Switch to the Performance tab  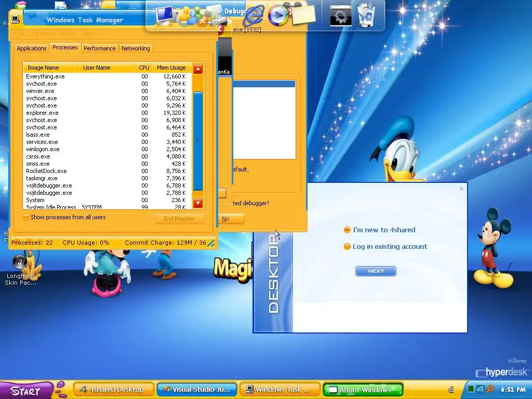tap(99, 48)
